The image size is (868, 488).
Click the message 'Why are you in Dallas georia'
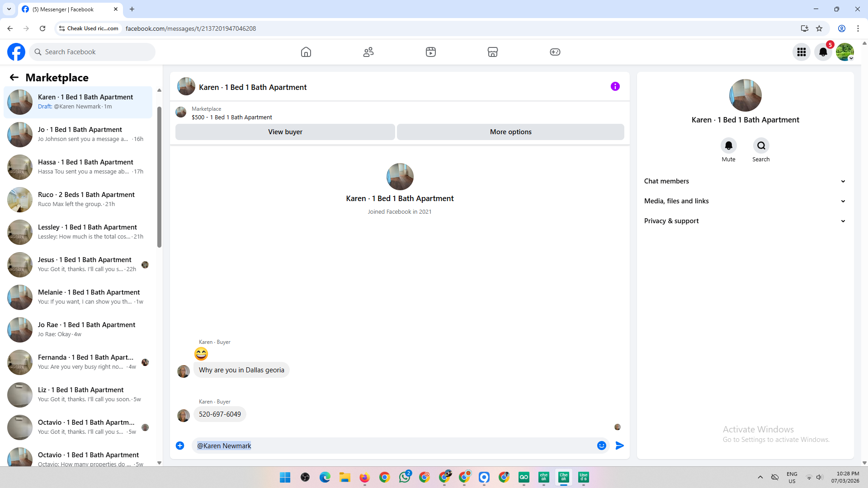[241, 370]
